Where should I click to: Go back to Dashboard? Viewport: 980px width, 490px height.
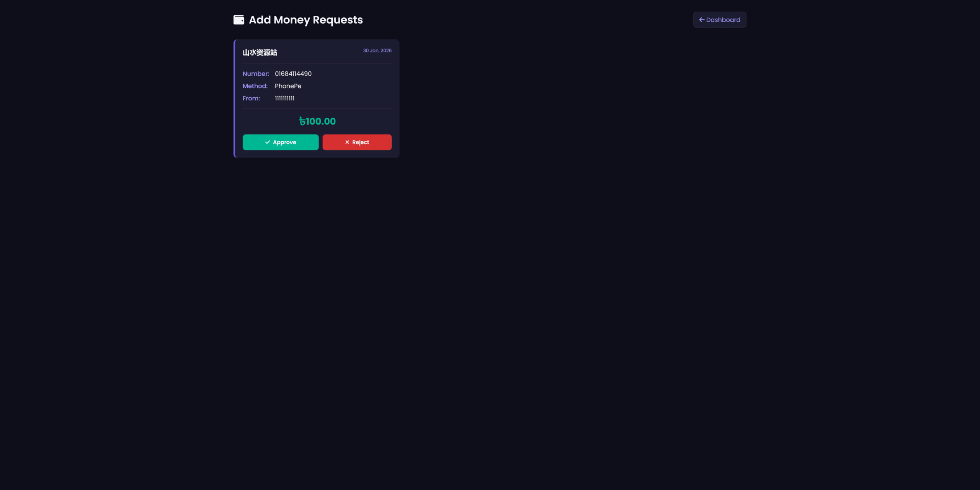coord(720,20)
